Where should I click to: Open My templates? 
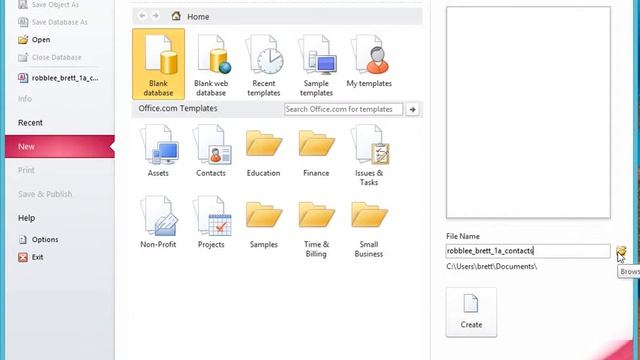(x=369, y=61)
